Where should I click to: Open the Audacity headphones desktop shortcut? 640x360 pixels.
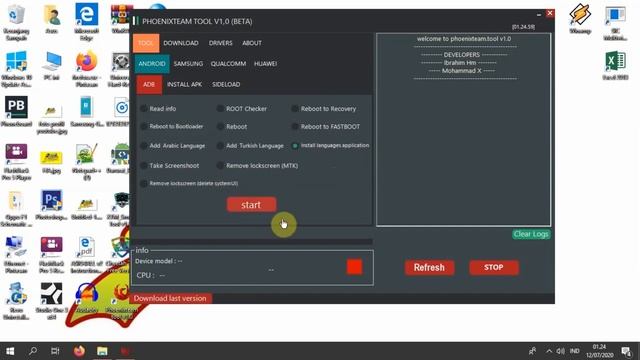[x=87, y=298]
